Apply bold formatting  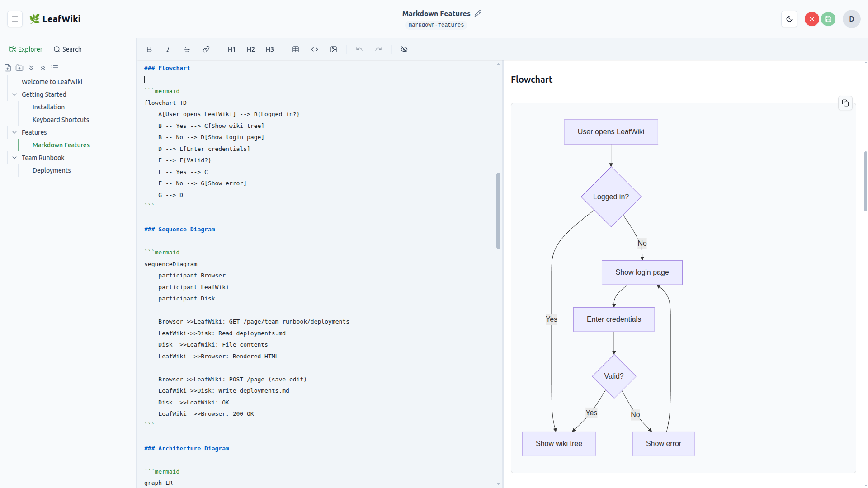click(149, 49)
